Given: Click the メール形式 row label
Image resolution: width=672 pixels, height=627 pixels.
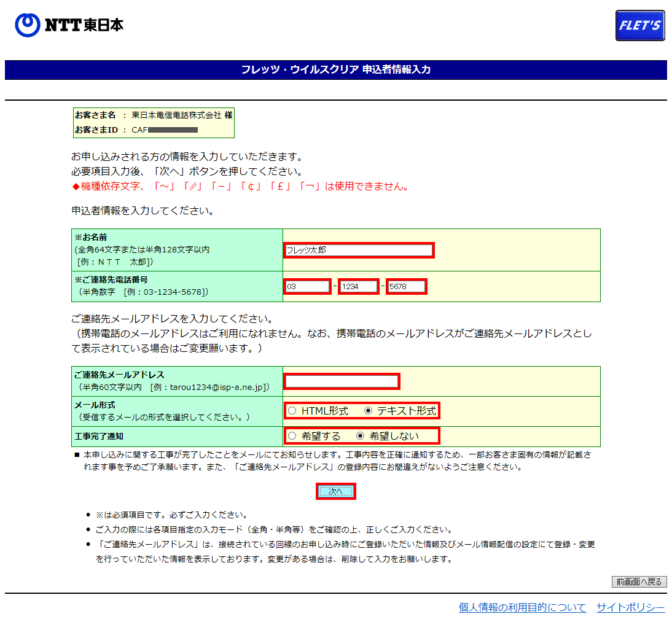Looking at the screenshot, I should pos(95,405).
